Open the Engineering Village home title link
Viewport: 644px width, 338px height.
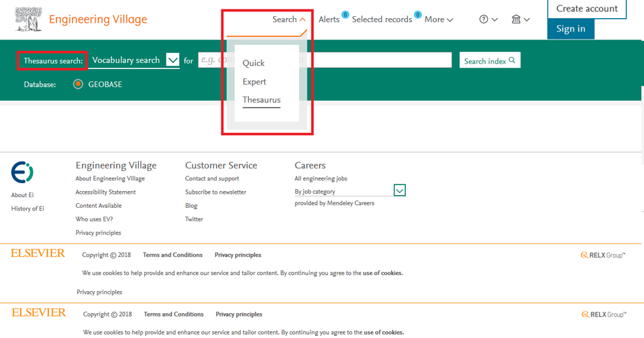pyautogui.click(x=98, y=19)
